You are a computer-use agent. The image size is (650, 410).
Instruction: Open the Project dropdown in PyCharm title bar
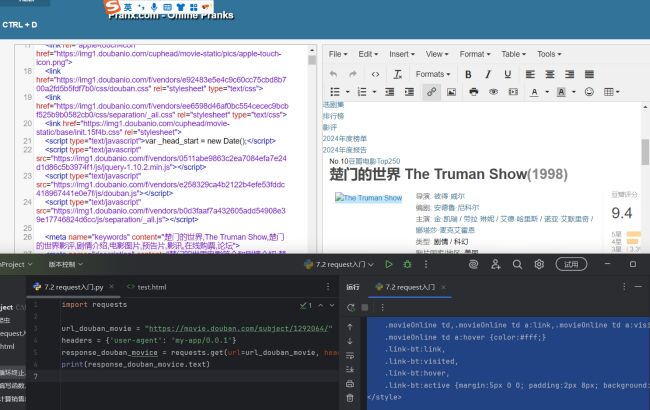(16, 264)
